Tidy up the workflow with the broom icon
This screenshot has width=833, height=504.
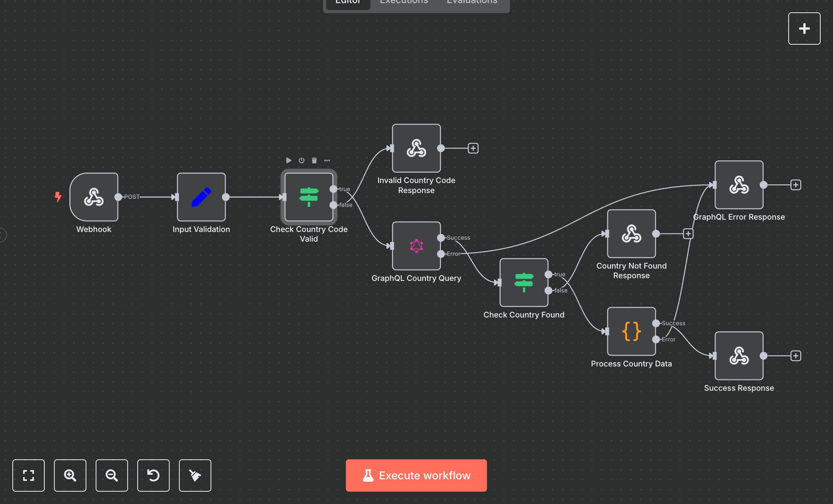(x=195, y=475)
